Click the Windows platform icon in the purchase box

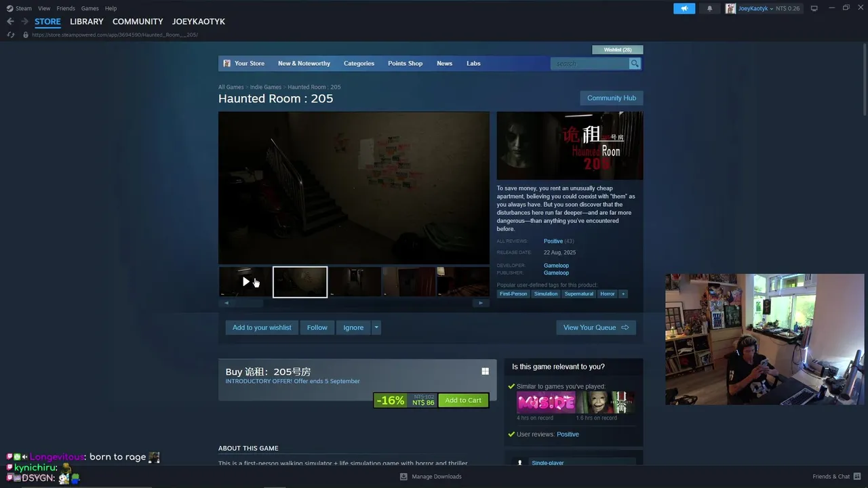point(485,371)
